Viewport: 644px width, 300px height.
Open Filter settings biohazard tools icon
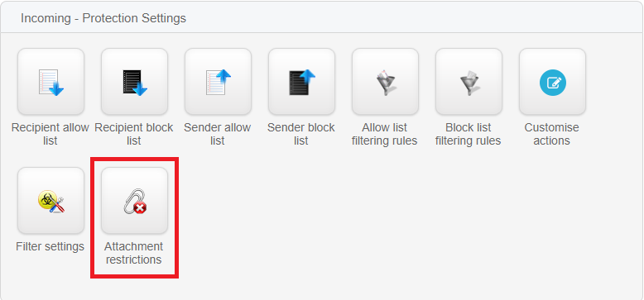[x=51, y=200]
